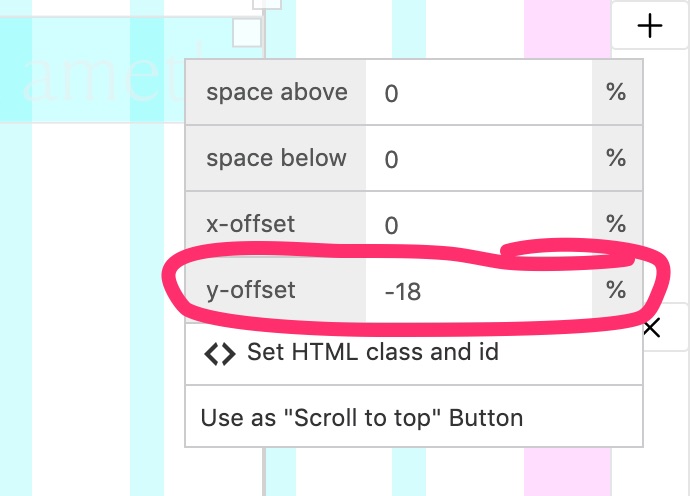Click the space above value field

click(x=478, y=93)
